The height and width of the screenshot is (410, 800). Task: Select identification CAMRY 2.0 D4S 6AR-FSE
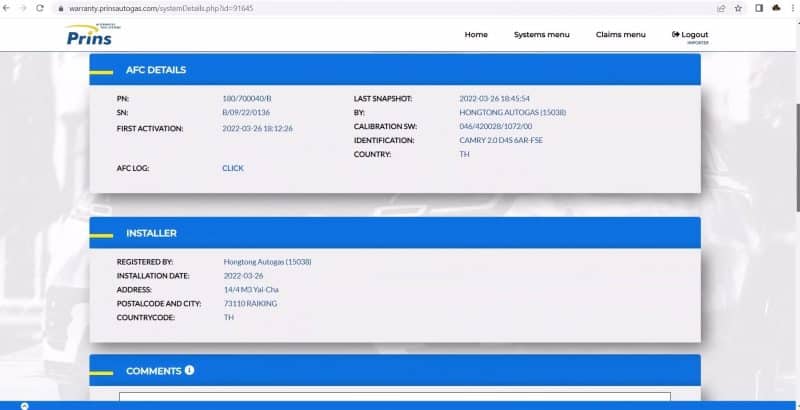pyautogui.click(x=501, y=140)
